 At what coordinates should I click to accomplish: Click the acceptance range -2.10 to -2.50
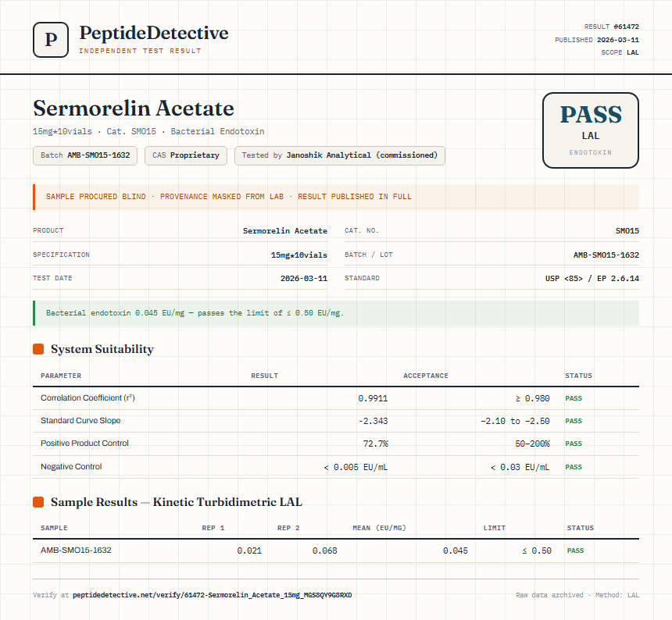[x=515, y=421]
